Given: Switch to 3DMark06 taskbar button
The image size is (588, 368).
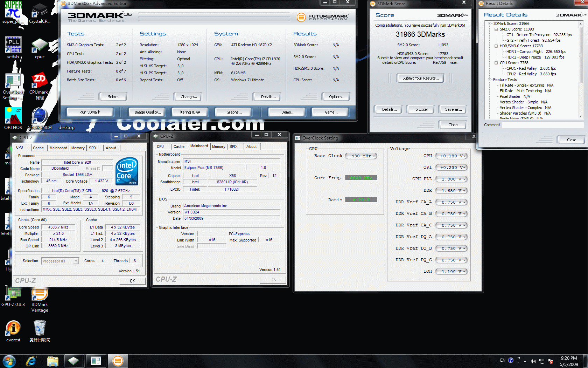Looking at the screenshot, I should click(118, 361).
